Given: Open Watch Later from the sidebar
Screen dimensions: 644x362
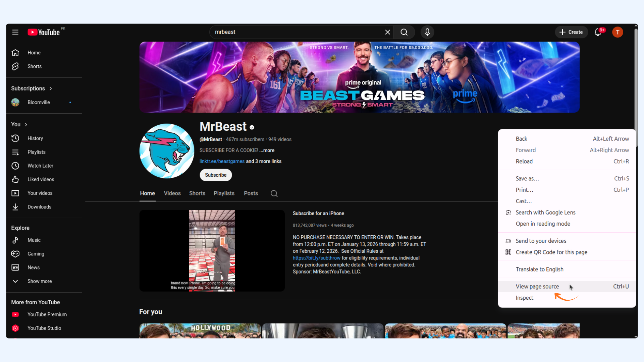Looking at the screenshot, I should click(40, 166).
